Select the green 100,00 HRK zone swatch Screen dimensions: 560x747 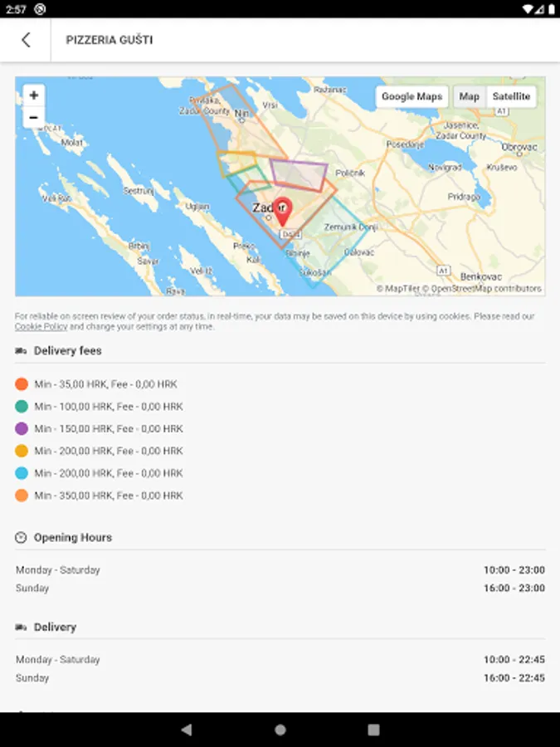(x=22, y=407)
